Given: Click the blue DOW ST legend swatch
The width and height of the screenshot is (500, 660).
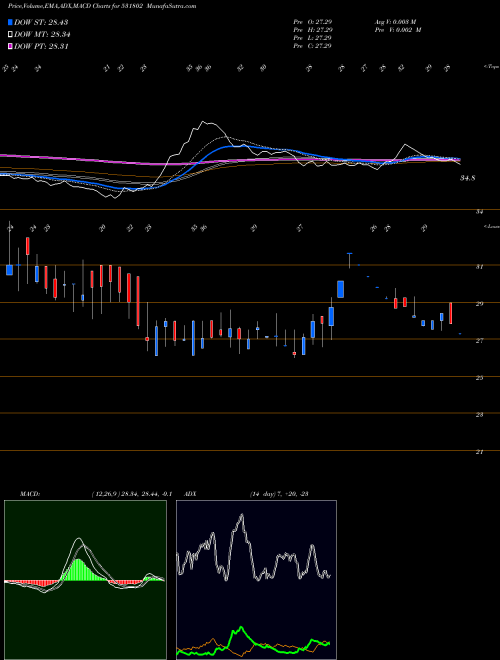Looking at the screenshot, I should point(10,22).
